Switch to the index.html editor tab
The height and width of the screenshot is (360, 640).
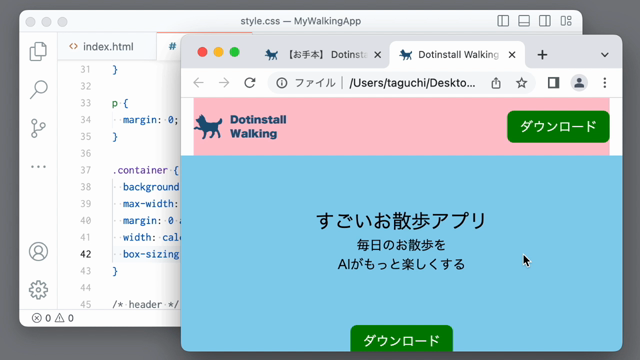pos(107,47)
